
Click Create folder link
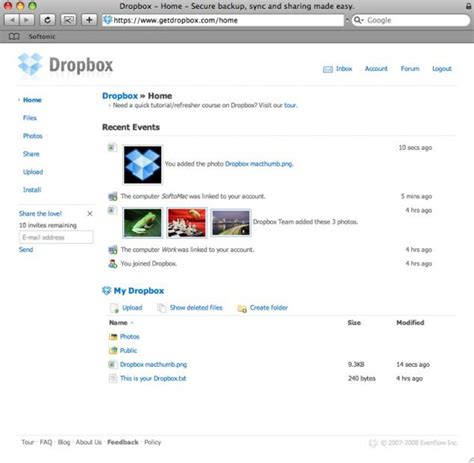[x=269, y=308]
